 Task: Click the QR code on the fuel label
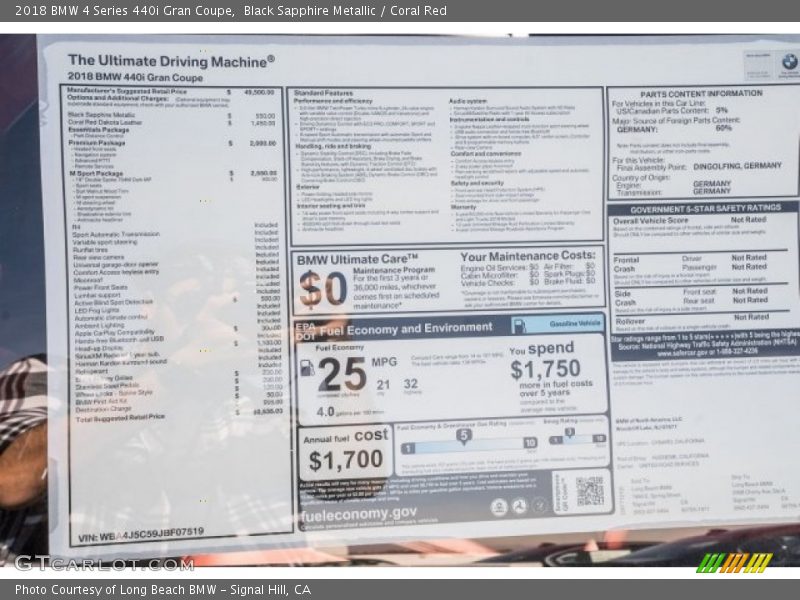pos(590,491)
